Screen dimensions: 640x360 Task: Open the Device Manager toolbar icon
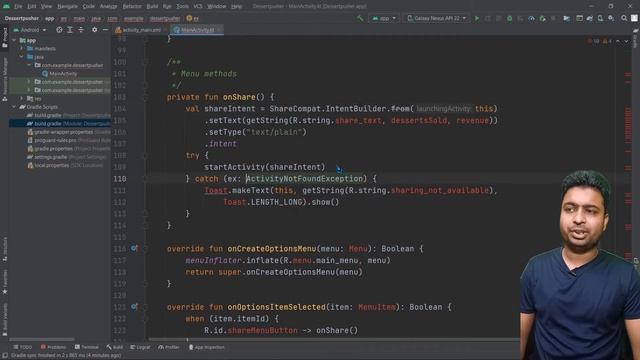pos(600,18)
